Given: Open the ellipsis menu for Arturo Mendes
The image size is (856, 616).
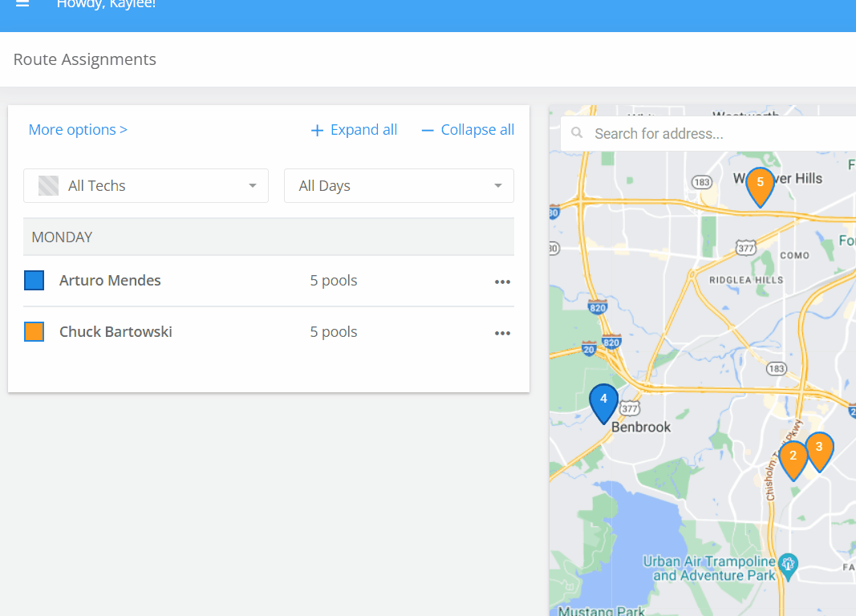Looking at the screenshot, I should coord(502,282).
